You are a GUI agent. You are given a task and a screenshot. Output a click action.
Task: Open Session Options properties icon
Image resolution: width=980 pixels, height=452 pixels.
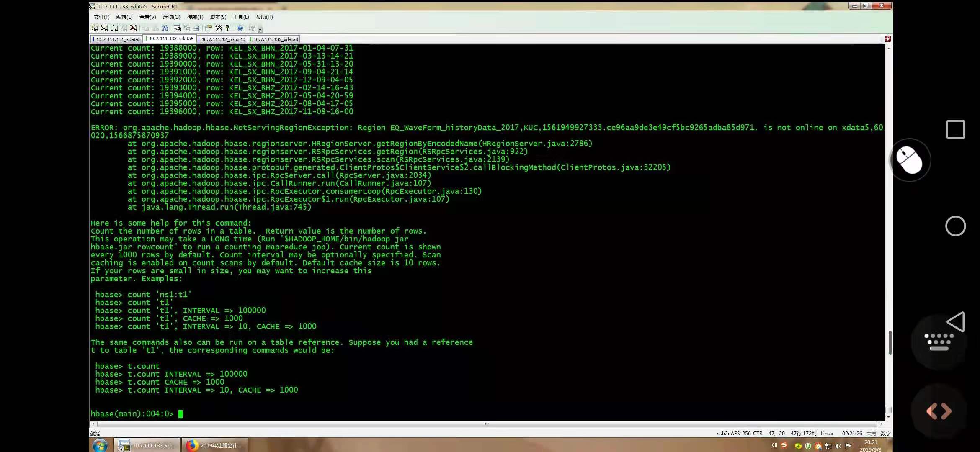208,28
